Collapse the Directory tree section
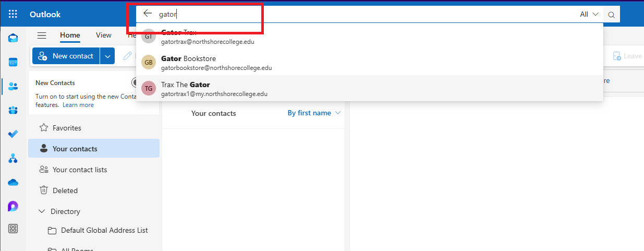644x251 pixels. (x=42, y=211)
